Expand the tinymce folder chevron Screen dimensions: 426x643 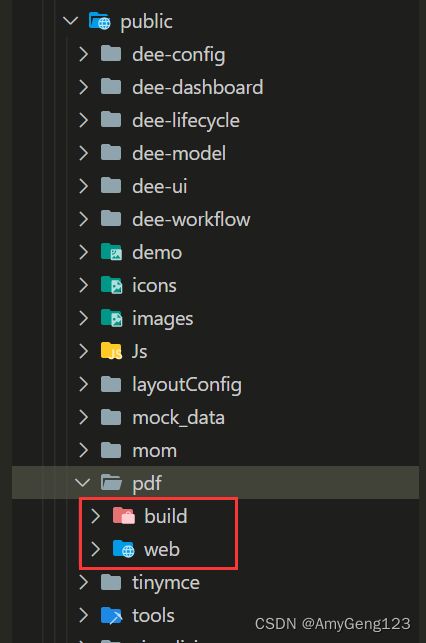(83, 582)
